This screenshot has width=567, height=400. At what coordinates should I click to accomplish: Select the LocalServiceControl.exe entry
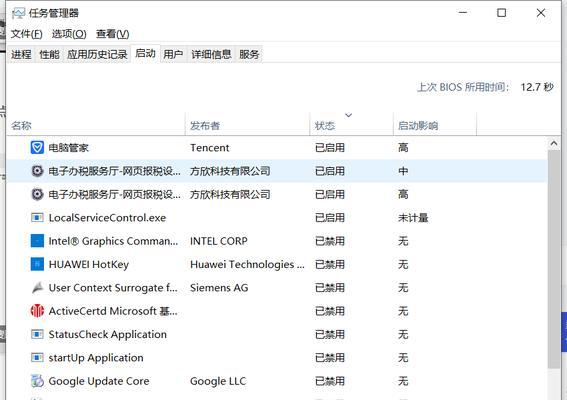click(107, 218)
